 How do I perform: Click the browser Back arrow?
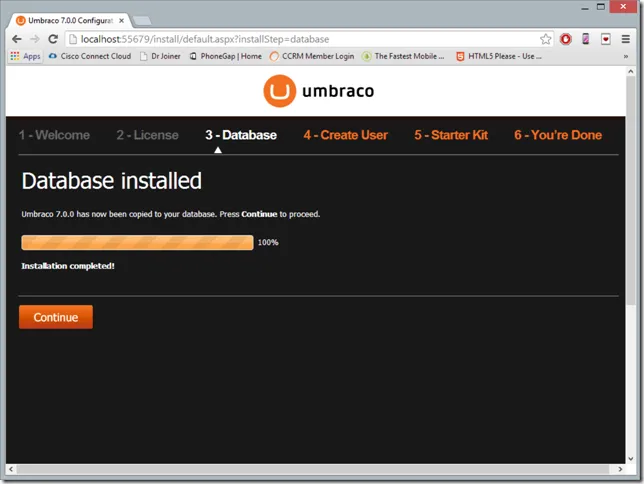point(17,39)
